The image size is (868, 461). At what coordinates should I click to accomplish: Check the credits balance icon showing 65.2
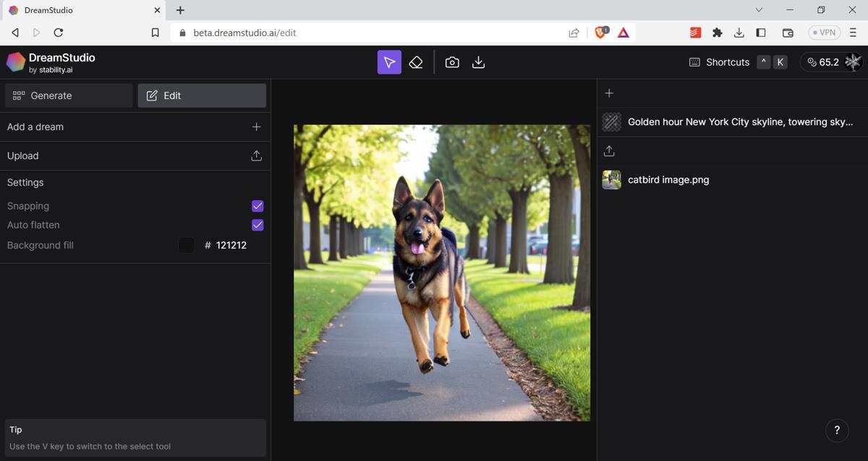(x=811, y=62)
